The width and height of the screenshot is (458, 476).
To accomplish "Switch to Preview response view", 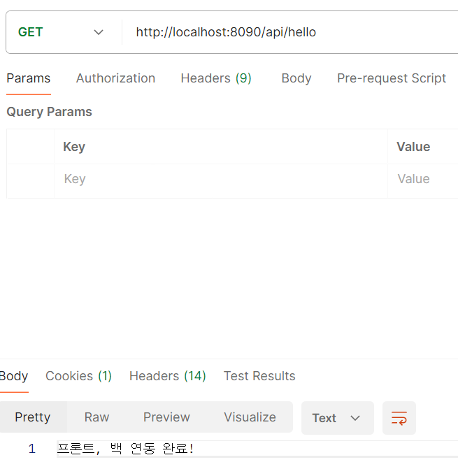I will (x=166, y=417).
